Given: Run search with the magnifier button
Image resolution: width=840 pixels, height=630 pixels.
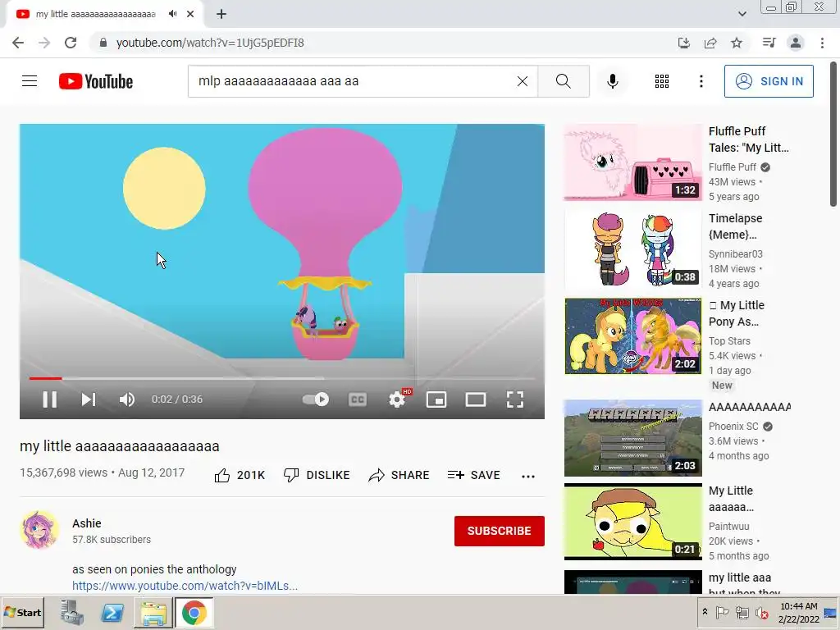Looking at the screenshot, I should [563, 81].
